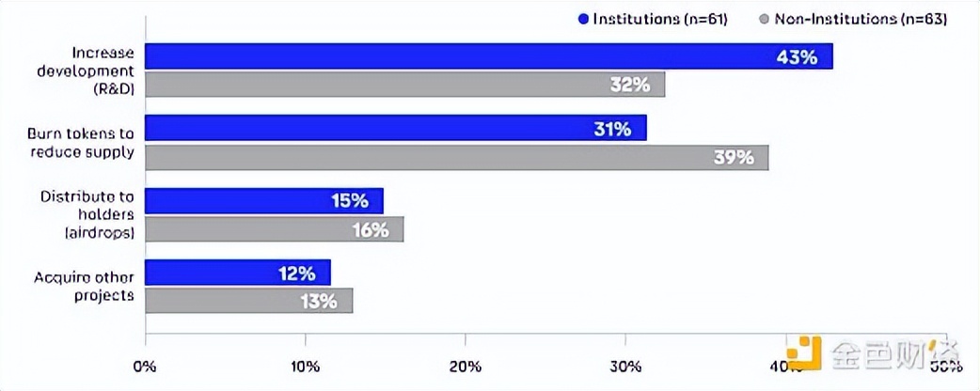Click the orange watermark logo icon
Viewport: 980px width, 391px height.
(804, 352)
